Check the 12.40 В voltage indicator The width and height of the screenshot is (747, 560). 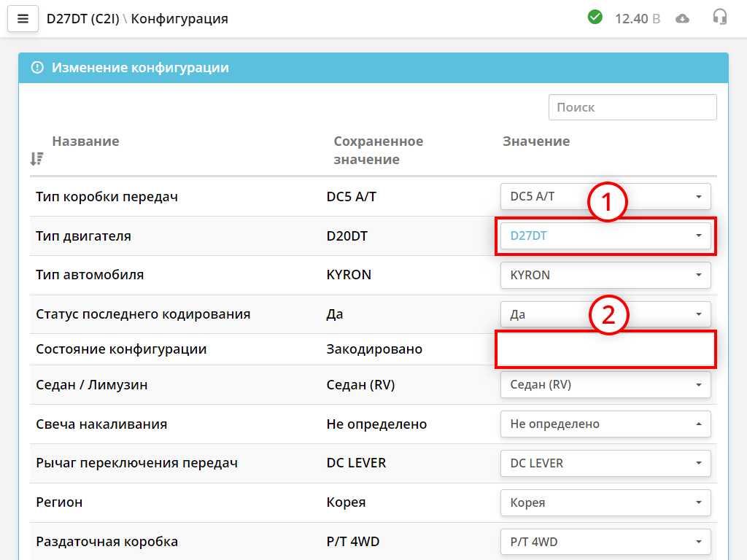638,18
